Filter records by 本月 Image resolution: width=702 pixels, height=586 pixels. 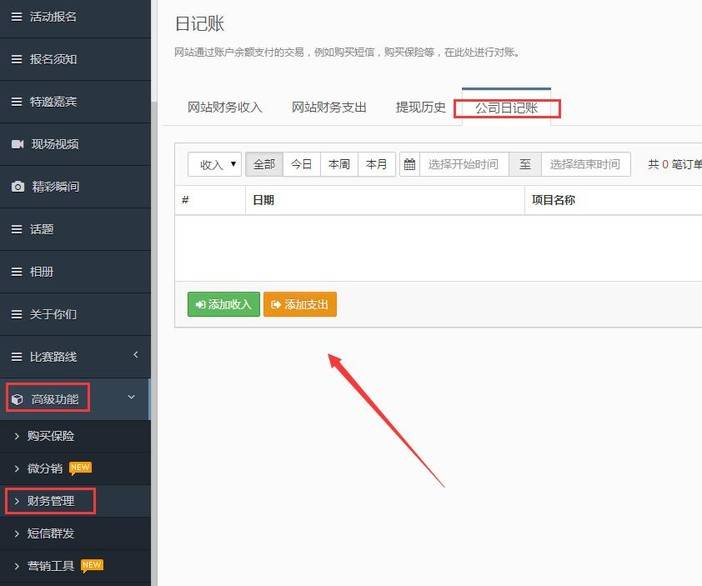pyautogui.click(x=376, y=165)
